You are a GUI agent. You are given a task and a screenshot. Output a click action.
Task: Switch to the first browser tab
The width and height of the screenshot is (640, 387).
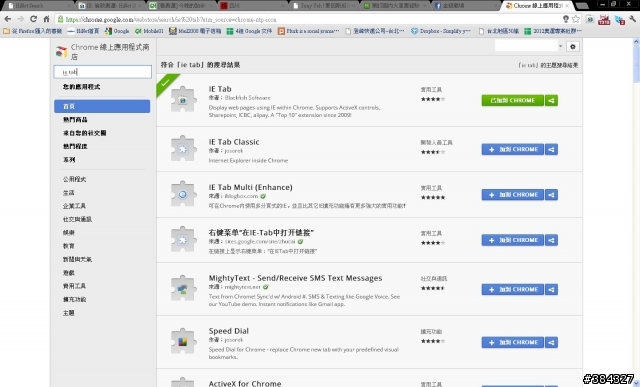point(38,6)
